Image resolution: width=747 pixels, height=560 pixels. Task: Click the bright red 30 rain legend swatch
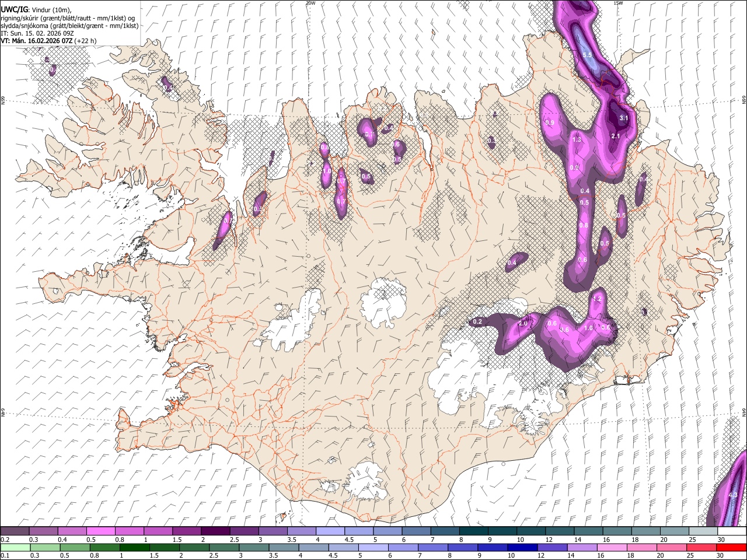731,548
